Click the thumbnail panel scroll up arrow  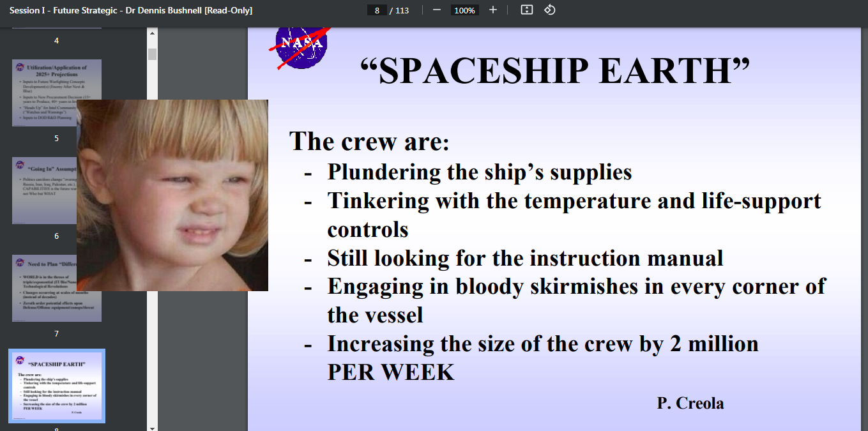(x=152, y=32)
